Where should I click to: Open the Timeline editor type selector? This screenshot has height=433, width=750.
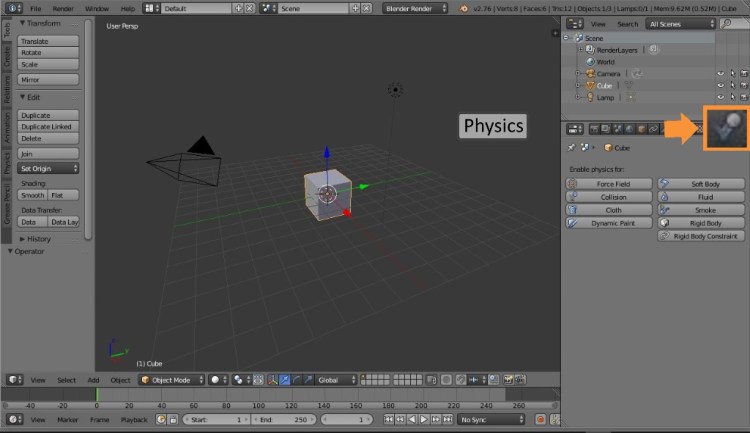pyautogui.click(x=14, y=419)
